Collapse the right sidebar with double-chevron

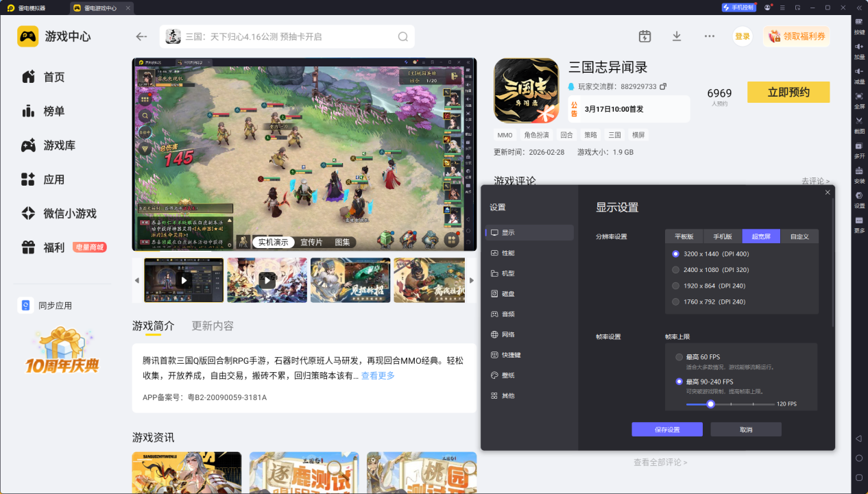(x=858, y=8)
